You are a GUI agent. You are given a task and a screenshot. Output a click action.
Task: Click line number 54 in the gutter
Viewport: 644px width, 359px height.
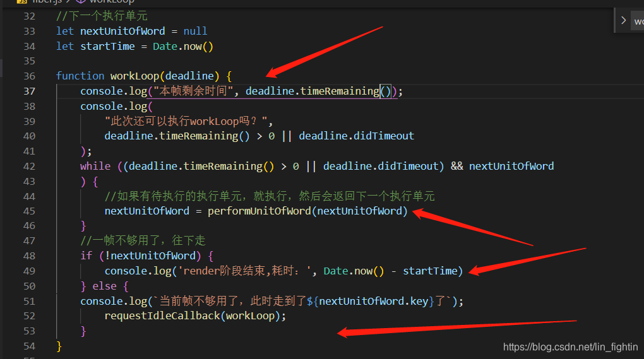pyautogui.click(x=29, y=346)
